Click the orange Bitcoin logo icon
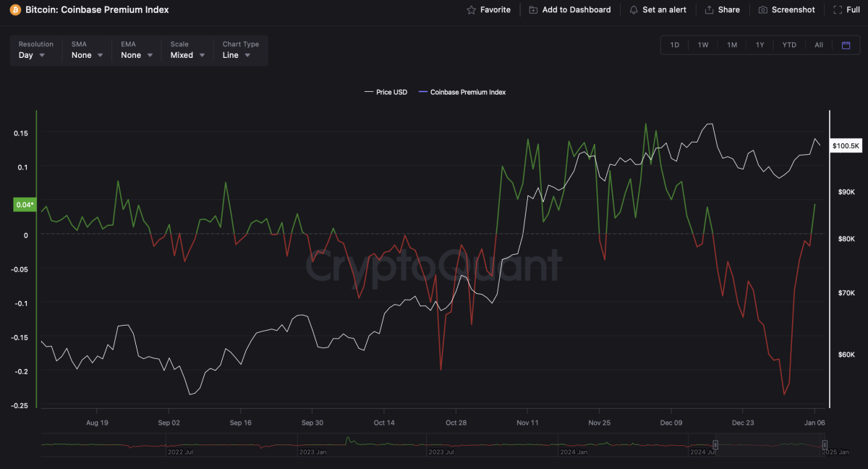Image resolution: width=868 pixels, height=469 pixels. [15, 9]
